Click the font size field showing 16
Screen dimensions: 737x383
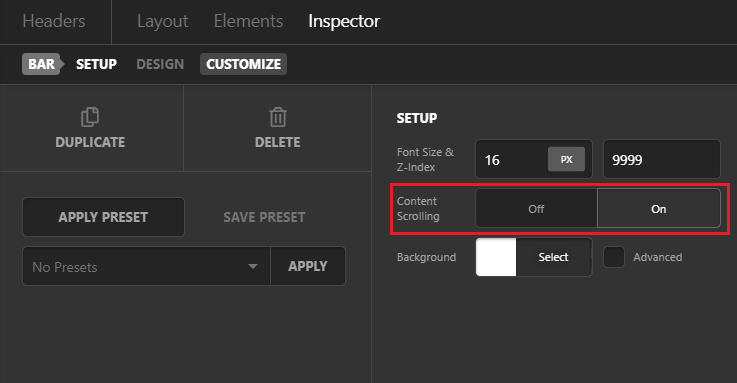tap(511, 160)
